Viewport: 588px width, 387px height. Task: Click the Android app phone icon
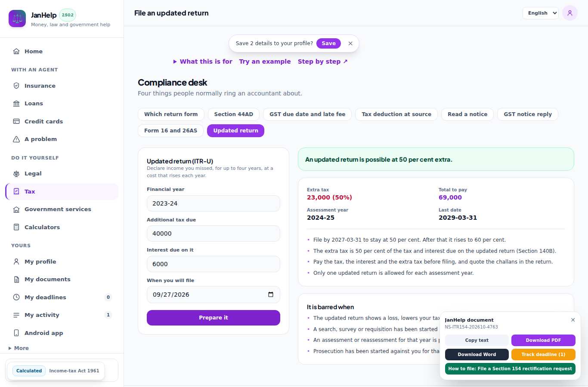tap(16, 333)
